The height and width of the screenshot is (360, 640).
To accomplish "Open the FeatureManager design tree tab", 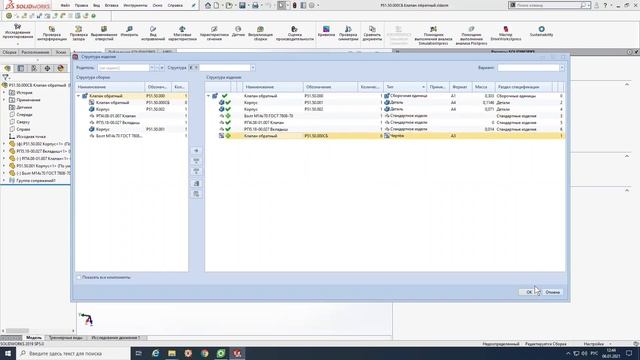I will [8, 68].
